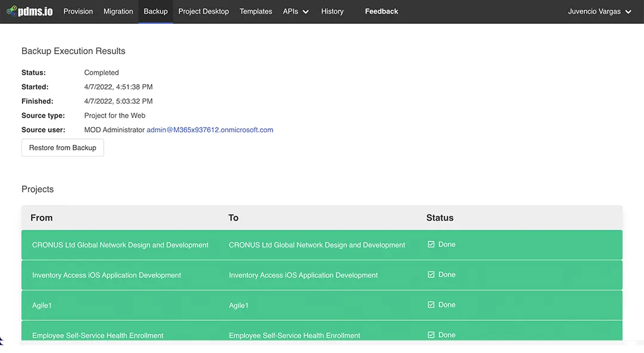The width and height of the screenshot is (644, 353).
Task: Toggle the Done checkbox on the CRONUS Ltd row
Action: pos(431,244)
